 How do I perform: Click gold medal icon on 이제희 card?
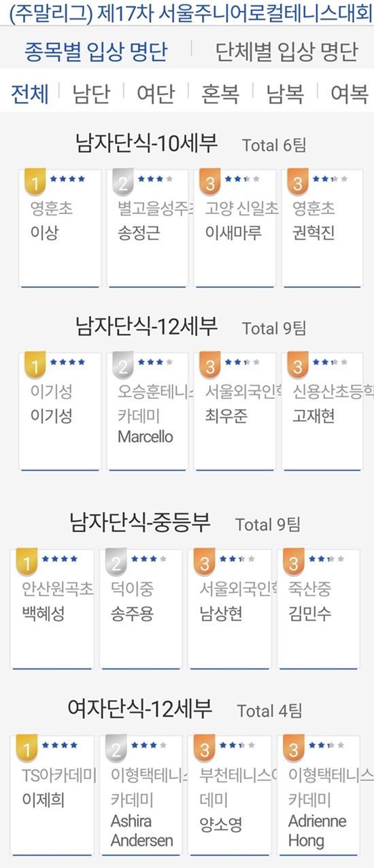27,748
